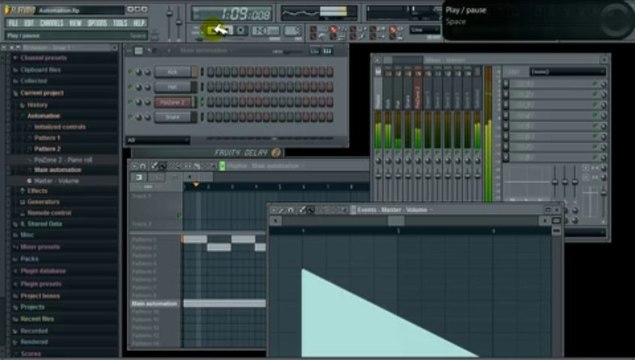Open the VIEW menu
Image resolution: width=635 pixels, height=360 pixels.
pos(75,23)
